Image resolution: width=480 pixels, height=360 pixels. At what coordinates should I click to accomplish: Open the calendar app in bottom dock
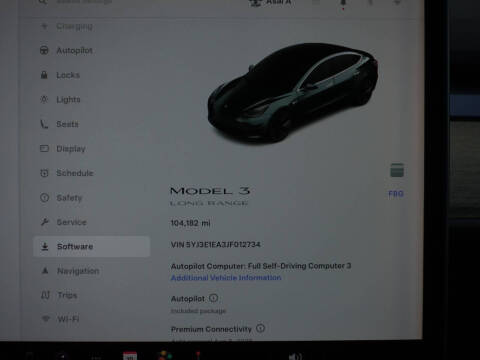pyautogui.click(x=130, y=356)
